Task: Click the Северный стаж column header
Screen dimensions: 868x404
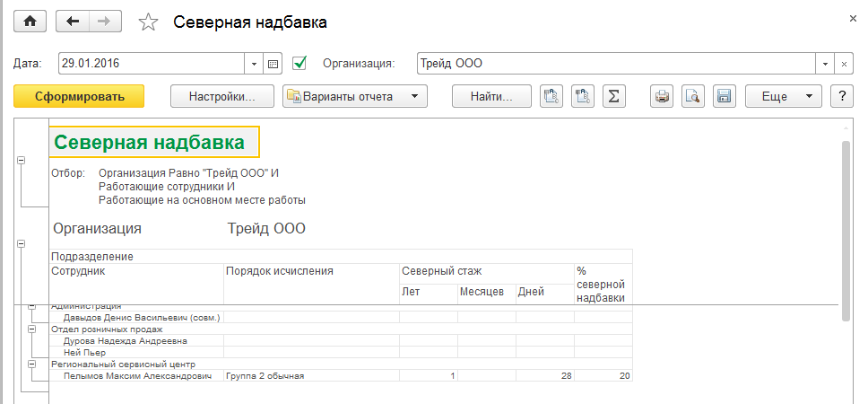Action: pyautogui.click(x=487, y=274)
